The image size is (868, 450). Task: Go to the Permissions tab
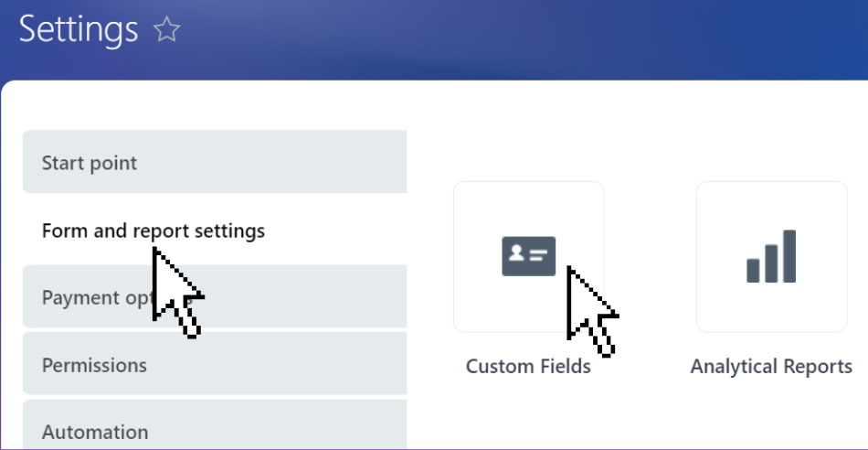click(x=215, y=363)
